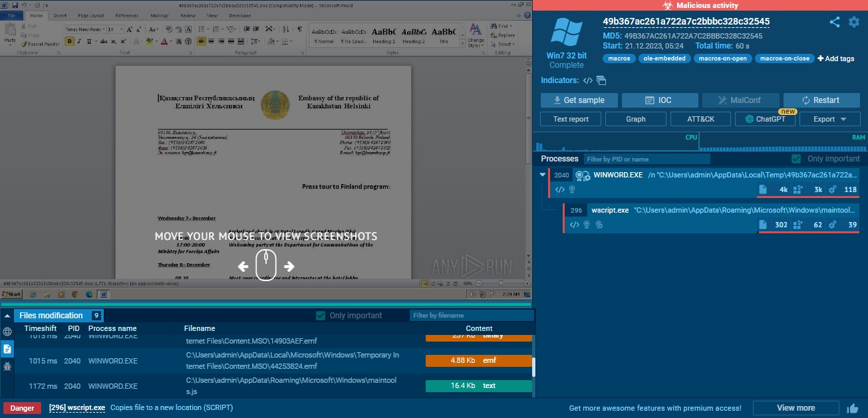868x418 pixels.
Task: Open the network tab globe icon
Action: point(7,332)
